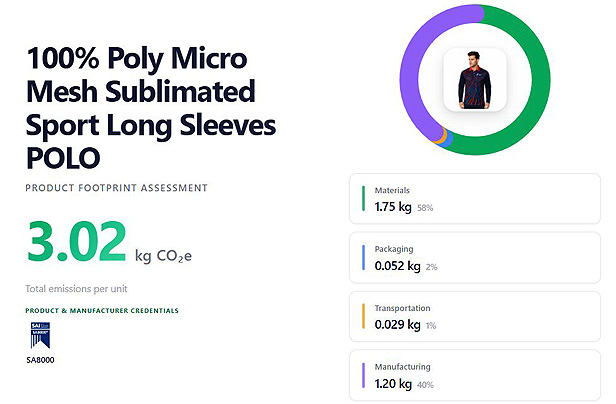
Task: Click the purple bar beside Manufacturing
Action: (363, 375)
